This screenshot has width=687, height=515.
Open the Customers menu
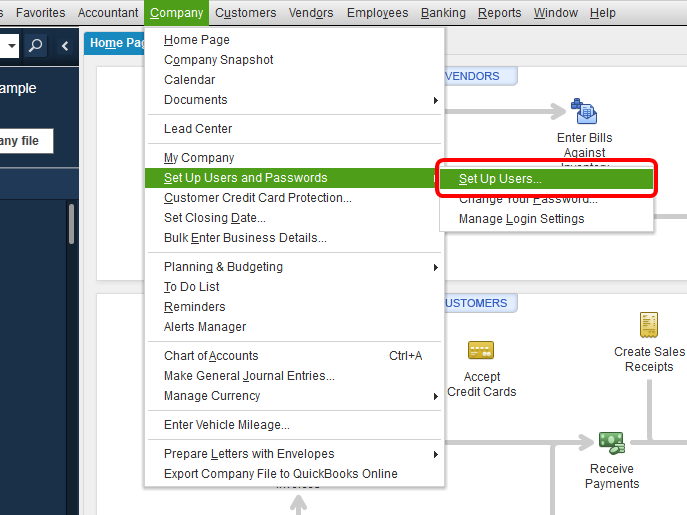pyautogui.click(x=245, y=13)
